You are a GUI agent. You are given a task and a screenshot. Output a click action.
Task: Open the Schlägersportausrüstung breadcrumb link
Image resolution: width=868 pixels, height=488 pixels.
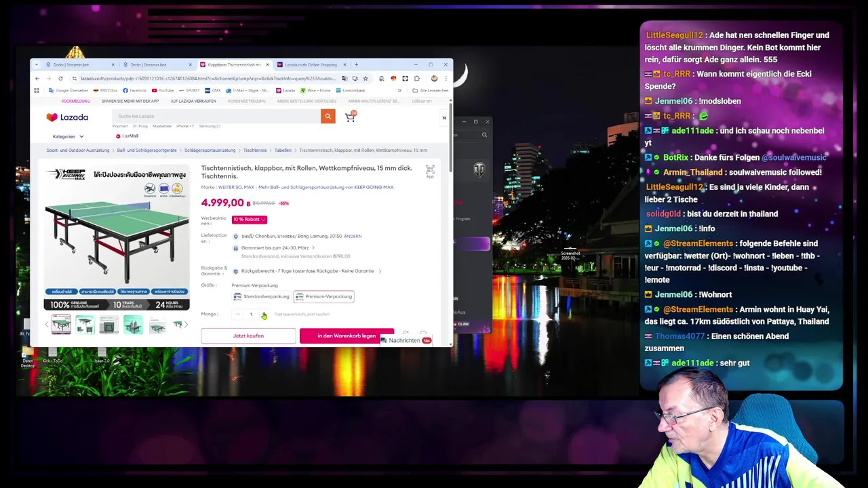pos(210,150)
